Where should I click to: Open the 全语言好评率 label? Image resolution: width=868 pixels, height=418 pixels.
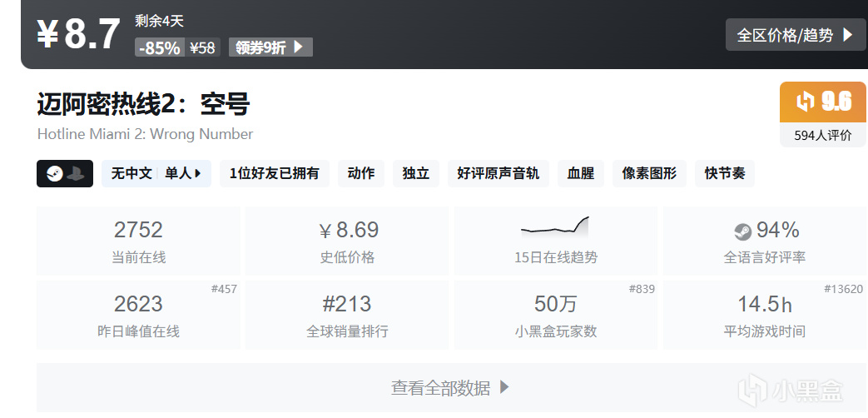tap(765, 258)
